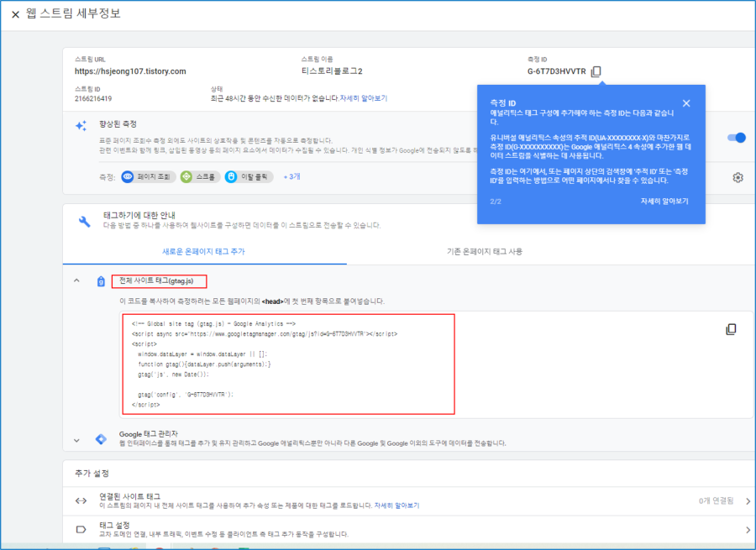756x550 pixels.
Task: Open enhanced measurement settings gear
Action: (738, 177)
